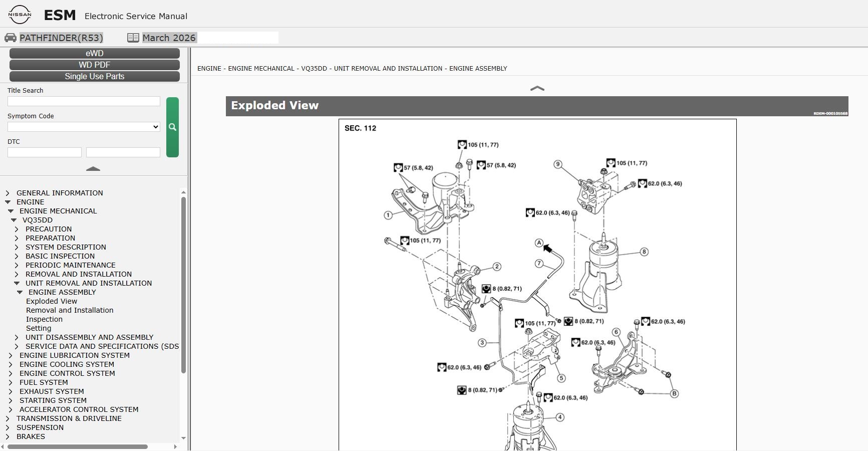The width and height of the screenshot is (868, 451).
Task: Expand EXHAUST SYSTEM node
Action: 11,391
